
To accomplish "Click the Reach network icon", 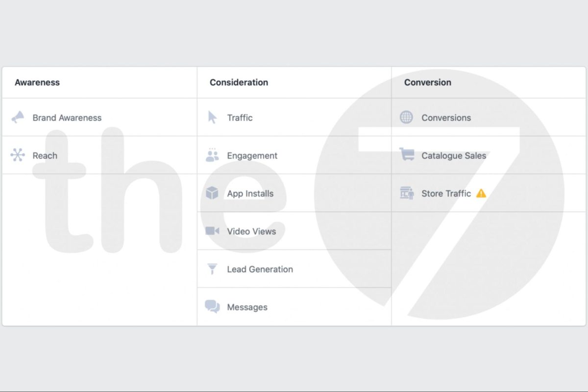I will (x=18, y=155).
